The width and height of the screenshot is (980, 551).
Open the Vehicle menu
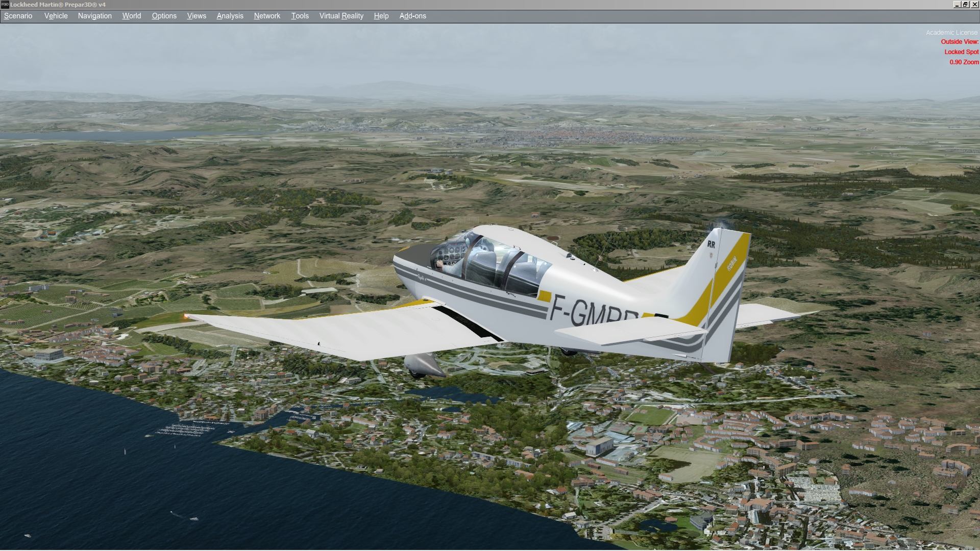point(56,16)
